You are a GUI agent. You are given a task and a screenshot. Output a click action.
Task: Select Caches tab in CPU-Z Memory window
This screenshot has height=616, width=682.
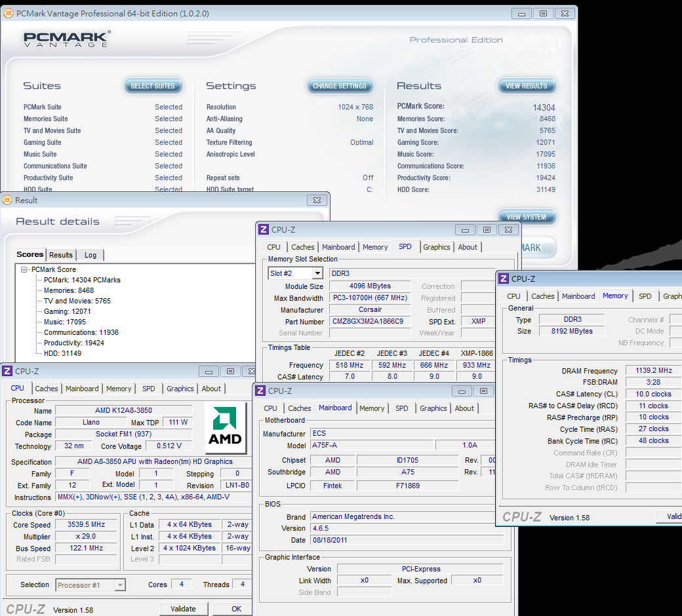[x=543, y=296]
